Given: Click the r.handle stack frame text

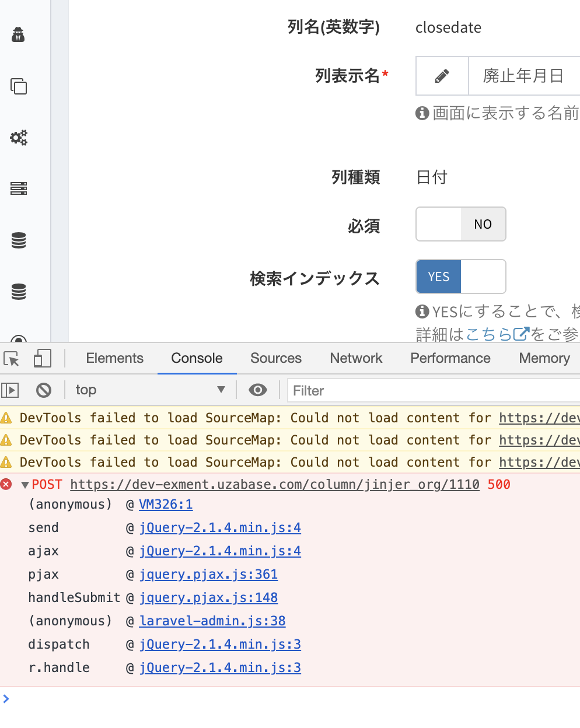Looking at the screenshot, I should point(59,668).
